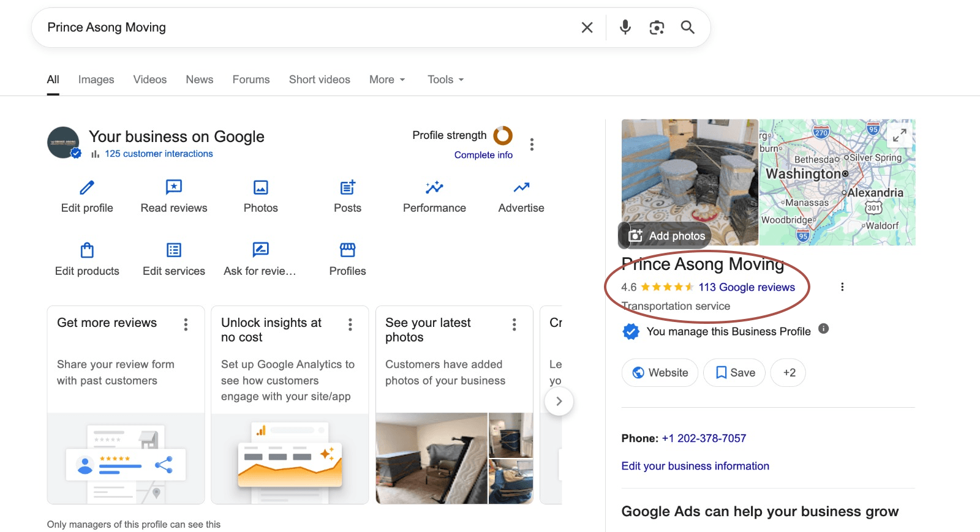Open the 125 customer interactions link
The image size is (980, 532).
click(159, 154)
